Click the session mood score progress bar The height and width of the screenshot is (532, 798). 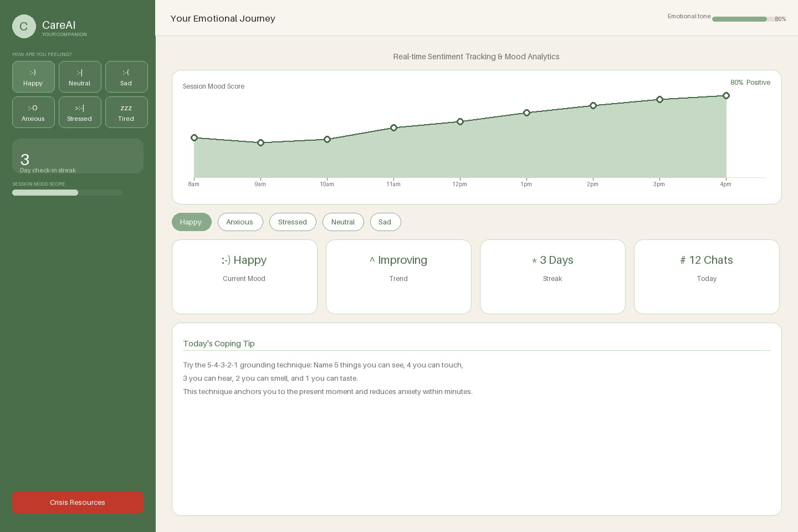(67, 193)
